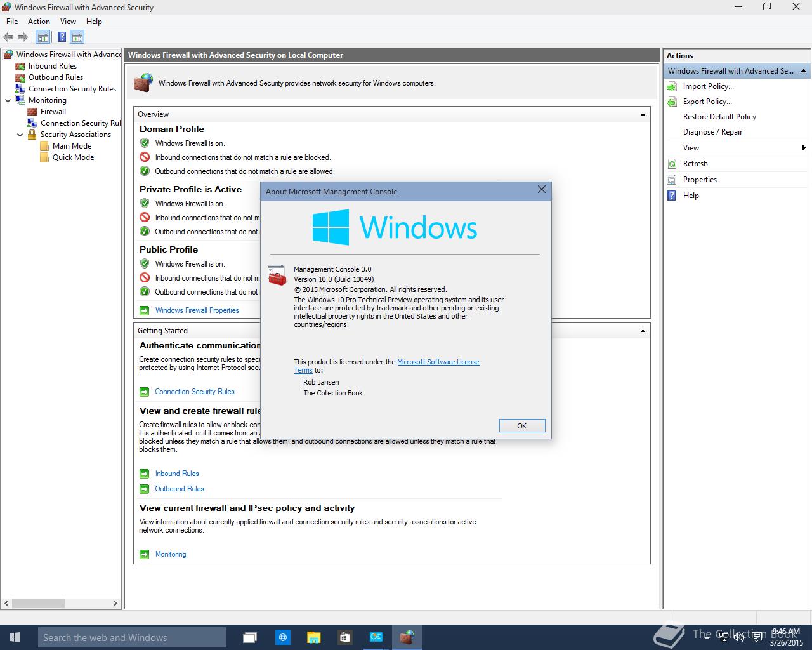This screenshot has height=650, width=812.
Task: Select Windows Firewall with Advanced Security root node
Action: coord(69,55)
